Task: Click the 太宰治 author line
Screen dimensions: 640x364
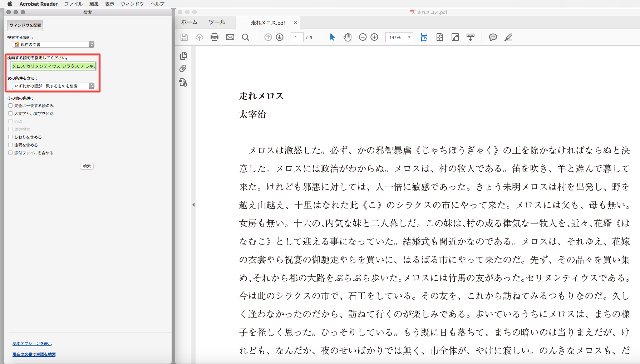Action: (252, 114)
